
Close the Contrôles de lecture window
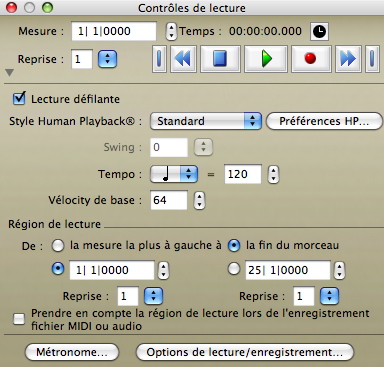(11, 7)
